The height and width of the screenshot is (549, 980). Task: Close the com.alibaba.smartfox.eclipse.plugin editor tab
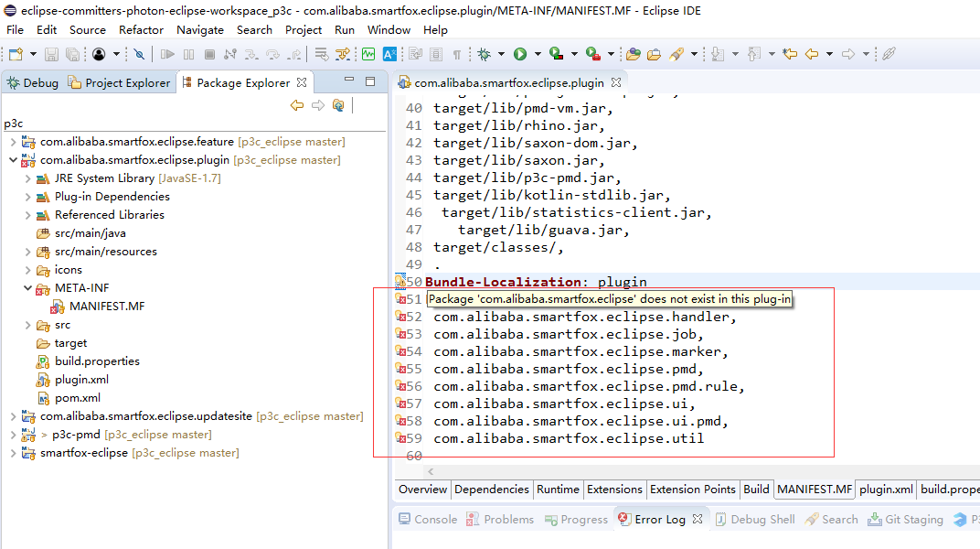(616, 82)
